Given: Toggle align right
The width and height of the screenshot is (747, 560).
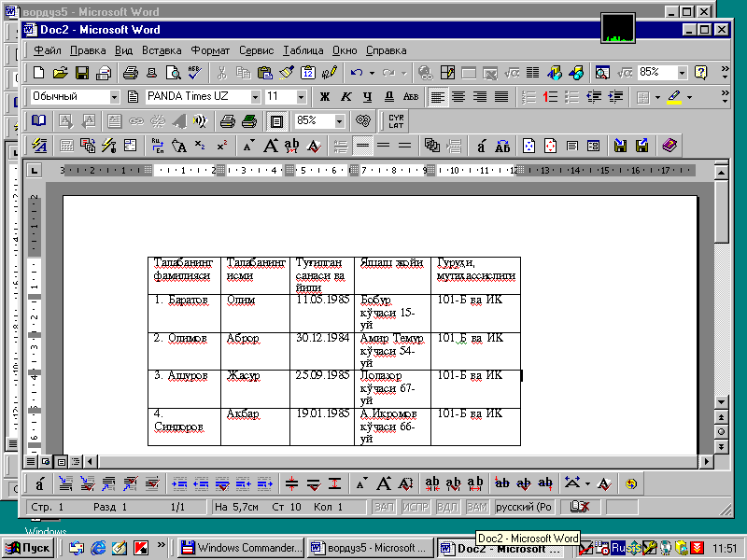Looking at the screenshot, I should click(x=480, y=97).
